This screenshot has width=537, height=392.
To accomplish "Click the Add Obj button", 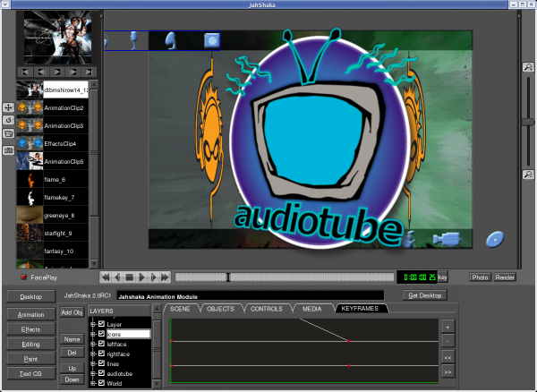I will [72, 311].
